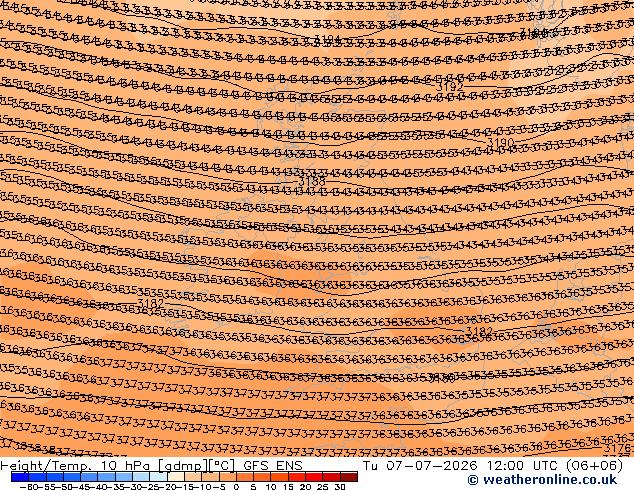Click the '0' legend scale value
The height and width of the screenshot is (490, 634).
click(x=237, y=486)
